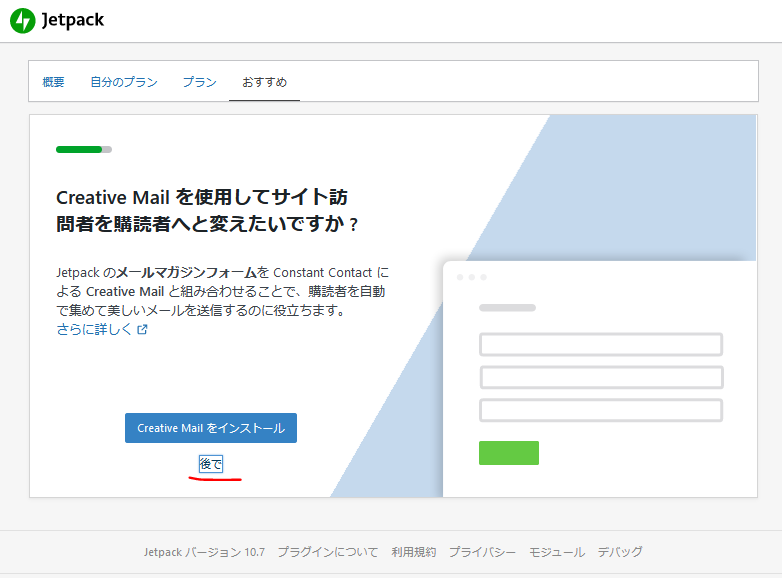Click the green button in the form illustration
Viewport: 782px width, 578px height.
[x=508, y=453]
